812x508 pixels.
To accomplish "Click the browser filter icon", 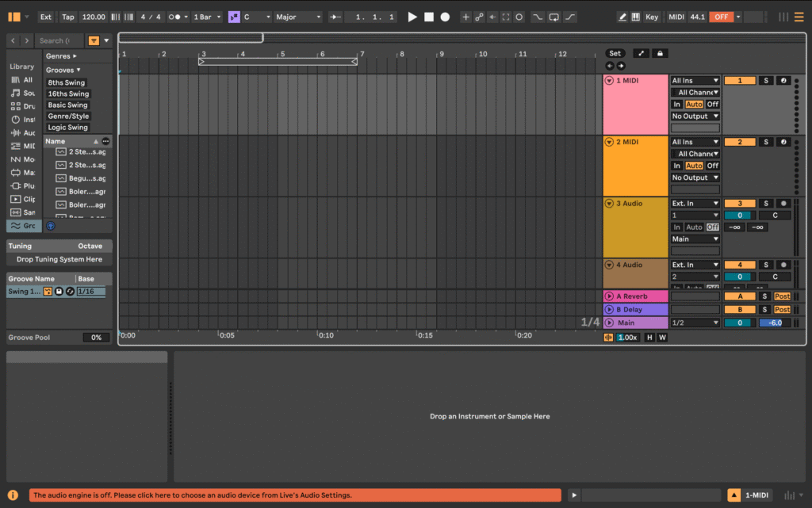I will [94, 40].
